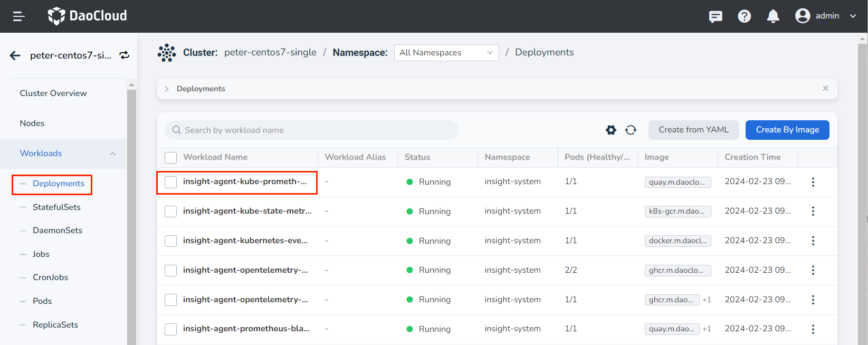Refresh the deployments list
Image resolution: width=868 pixels, height=345 pixels.
click(631, 130)
